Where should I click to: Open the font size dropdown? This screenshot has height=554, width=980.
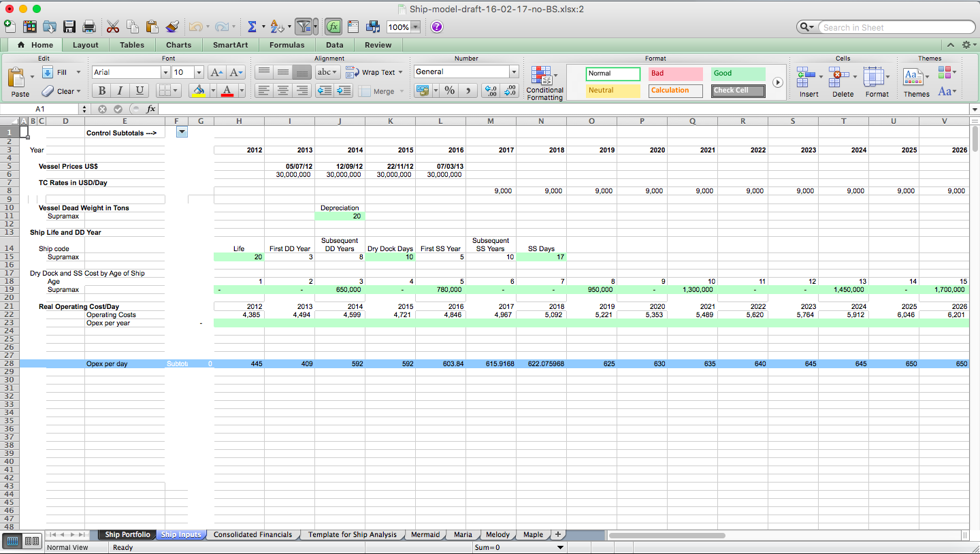[199, 72]
